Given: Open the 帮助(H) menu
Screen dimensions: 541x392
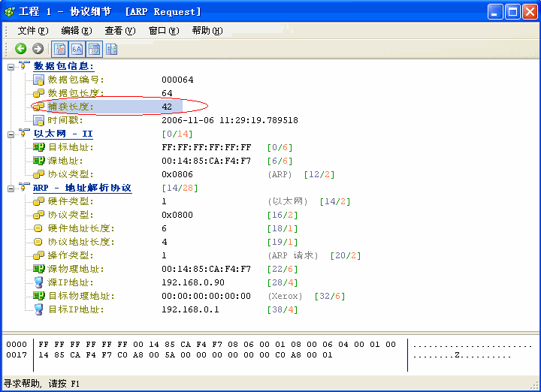Looking at the screenshot, I should 207,31.
